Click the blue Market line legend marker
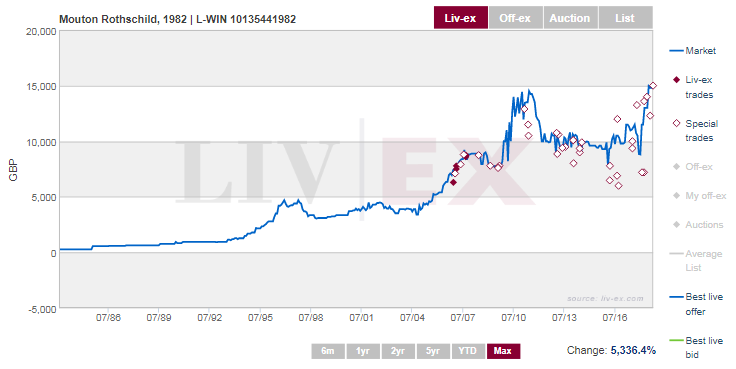The height and width of the screenshot is (369, 736). click(x=676, y=51)
